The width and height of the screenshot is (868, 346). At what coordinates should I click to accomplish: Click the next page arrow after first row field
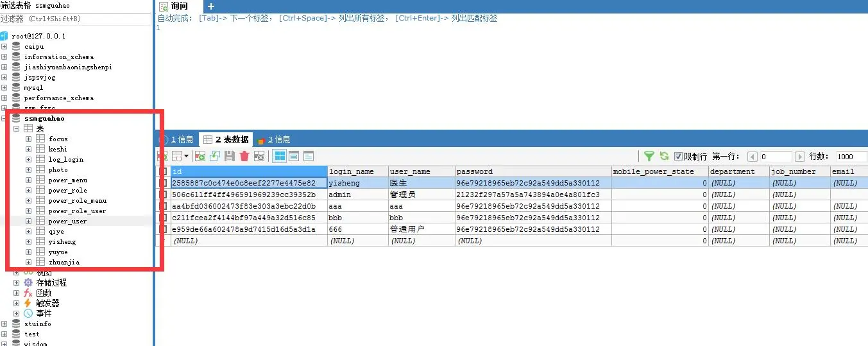pos(799,157)
